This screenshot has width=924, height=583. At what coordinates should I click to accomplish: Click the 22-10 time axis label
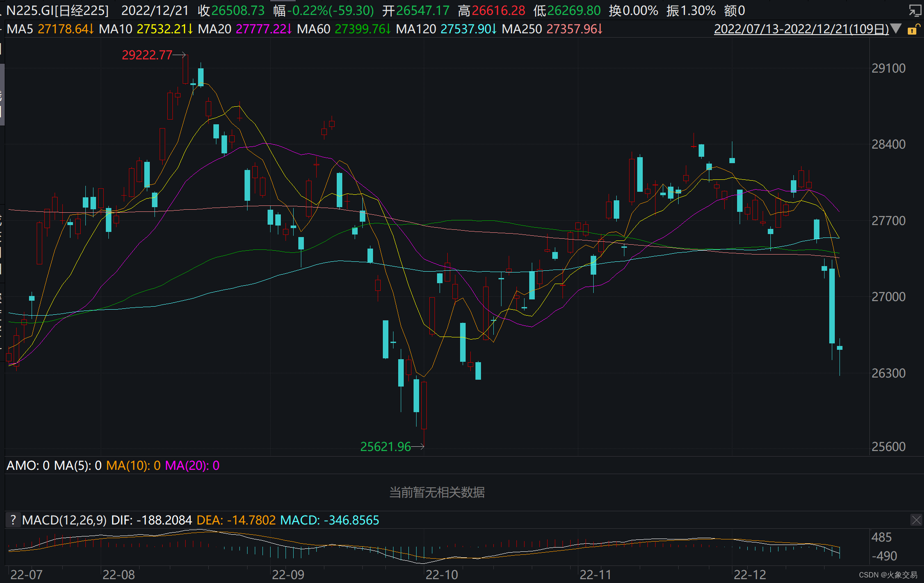coord(441,574)
